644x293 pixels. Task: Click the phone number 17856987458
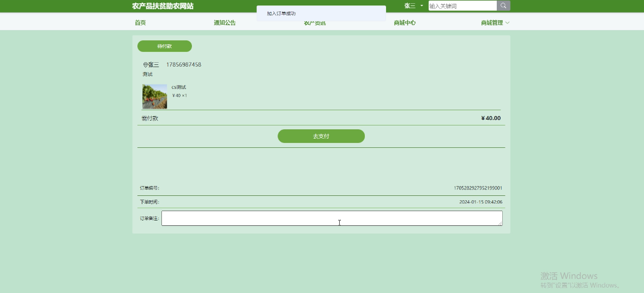coord(184,64)
